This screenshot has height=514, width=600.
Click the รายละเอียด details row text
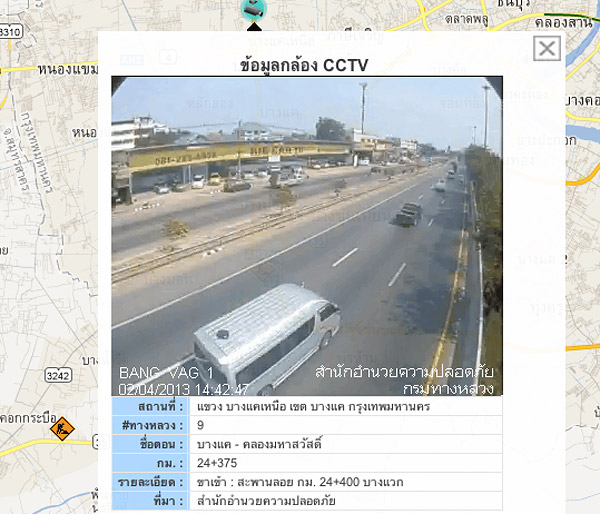click(x=300, y=482)
